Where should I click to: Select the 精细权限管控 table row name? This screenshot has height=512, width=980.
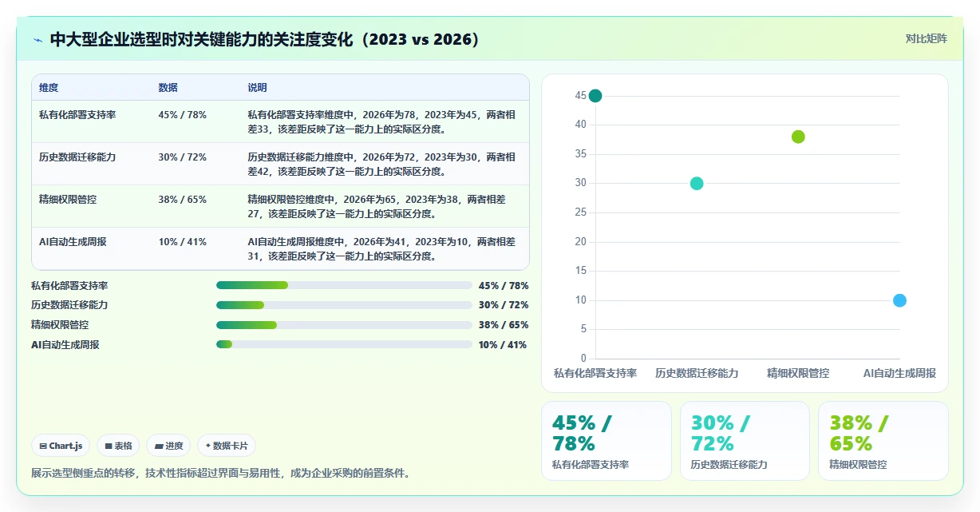[x=68, y=200]
